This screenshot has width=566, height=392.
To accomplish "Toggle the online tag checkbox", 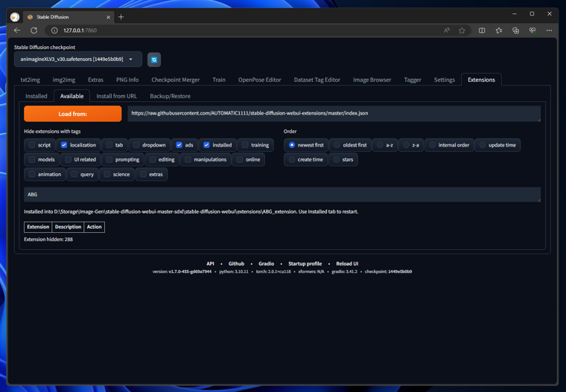I will tap(240, 159).
